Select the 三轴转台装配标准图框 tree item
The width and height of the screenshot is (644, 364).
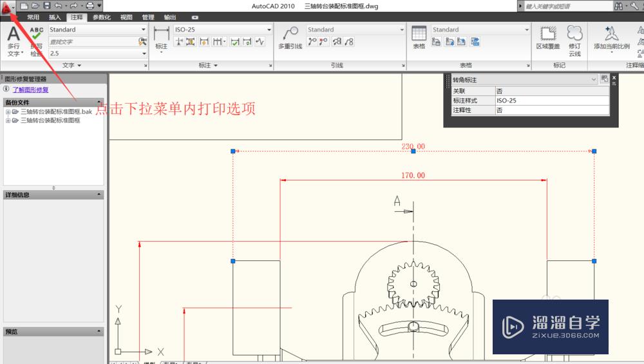[50, 120]
